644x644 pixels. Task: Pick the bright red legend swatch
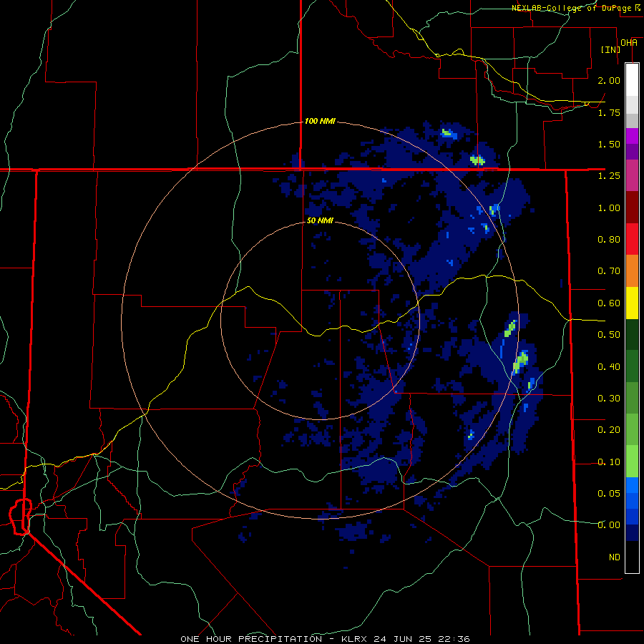[x=632, y=239]
